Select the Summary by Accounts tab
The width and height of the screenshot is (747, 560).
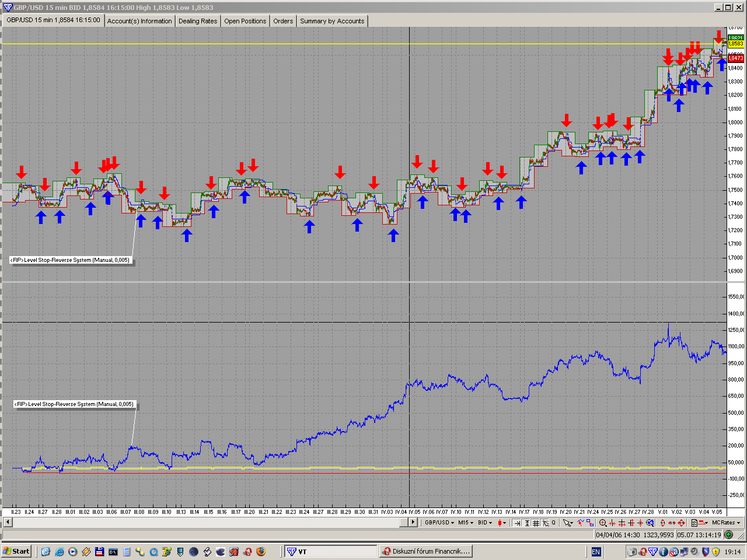pyautogui.click(x=331, y=21)
